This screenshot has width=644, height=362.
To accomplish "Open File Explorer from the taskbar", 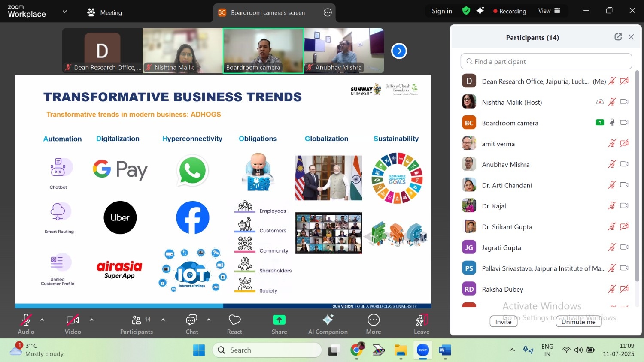I will tap(401, 350).
